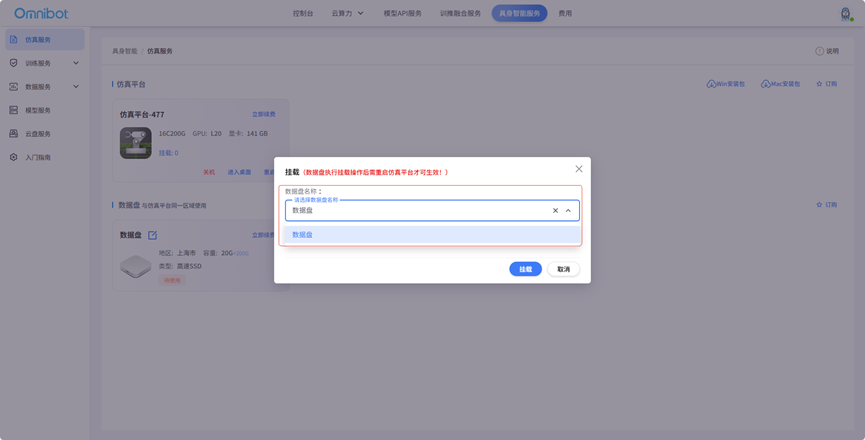Click the 16C200G spec text
Image resolution: width=865 pixels, height=440 pixels.
172,133
